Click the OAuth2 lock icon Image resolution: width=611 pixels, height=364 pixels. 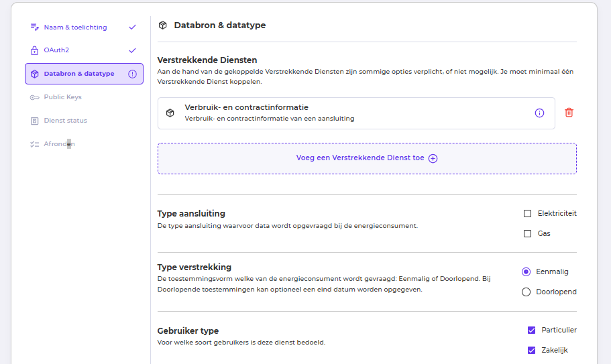tap(34, 50)
